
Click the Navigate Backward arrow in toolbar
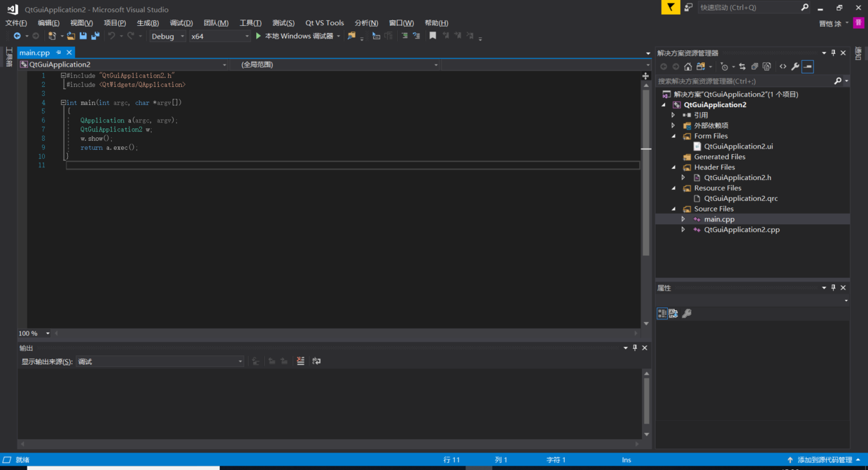(x=17, y=36)
